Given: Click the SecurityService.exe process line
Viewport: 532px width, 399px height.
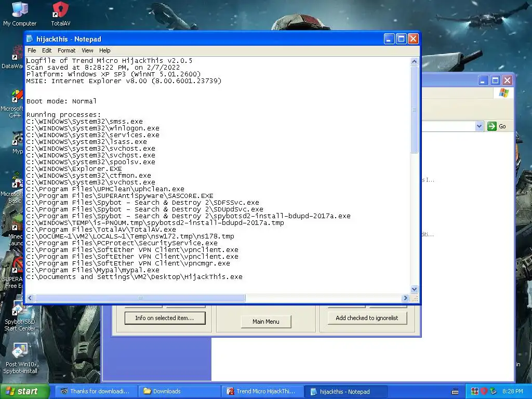Looking at the screenshot, I should click(x=122, y=243).
